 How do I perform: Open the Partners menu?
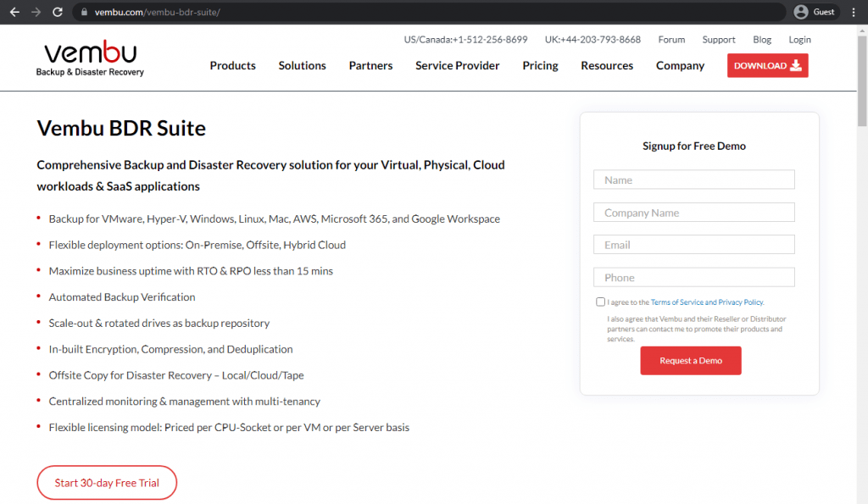pos(371,65)
